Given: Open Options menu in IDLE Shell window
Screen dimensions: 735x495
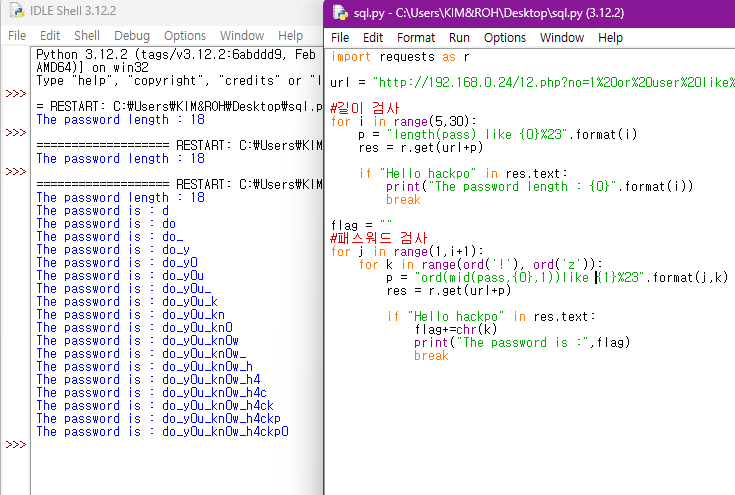Looking at the screenshot, I should pyautogui.click(x=185, y=36).
